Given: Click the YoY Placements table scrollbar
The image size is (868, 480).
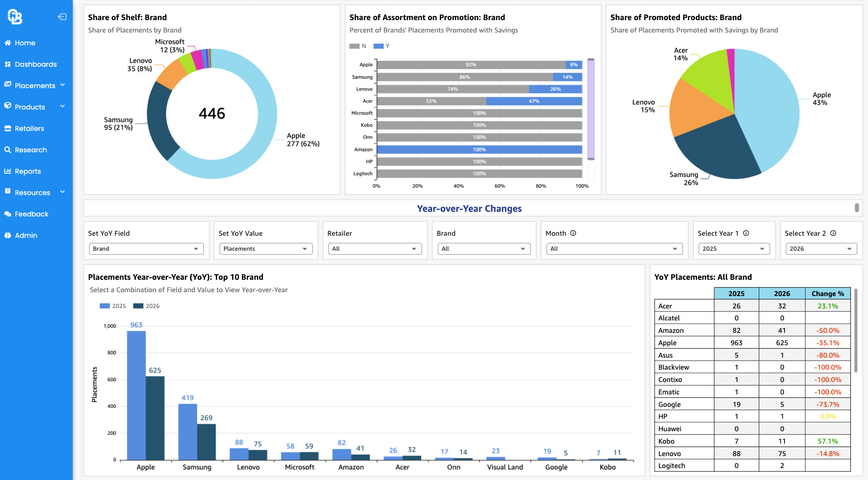Looking at the screenshot, I should 856,330.
